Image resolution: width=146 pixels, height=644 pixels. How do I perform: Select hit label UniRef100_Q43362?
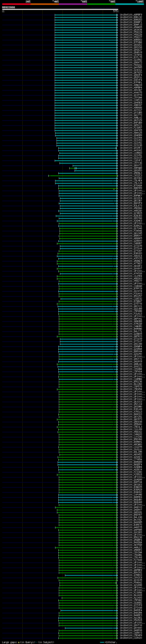click(131, 178)
